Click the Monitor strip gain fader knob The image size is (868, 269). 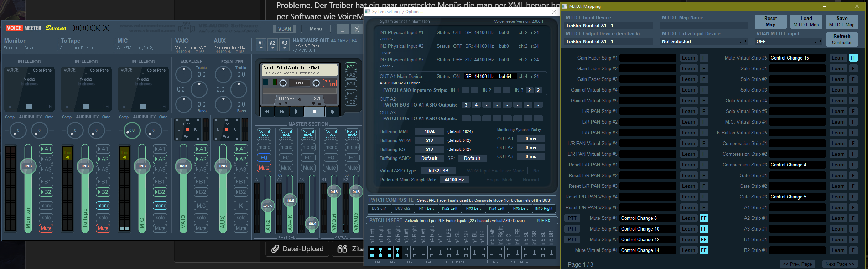[x=28, y=166]
